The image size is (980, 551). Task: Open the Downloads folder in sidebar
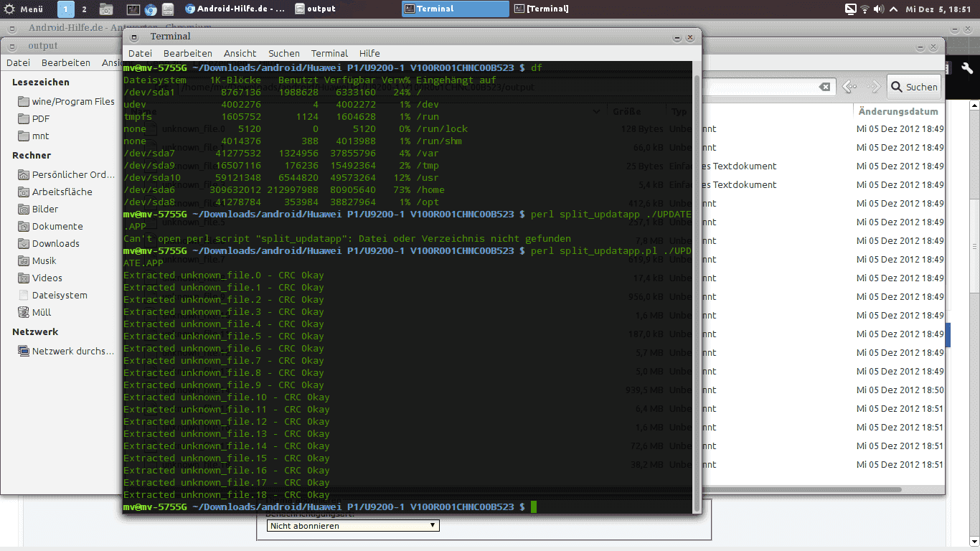49,243
